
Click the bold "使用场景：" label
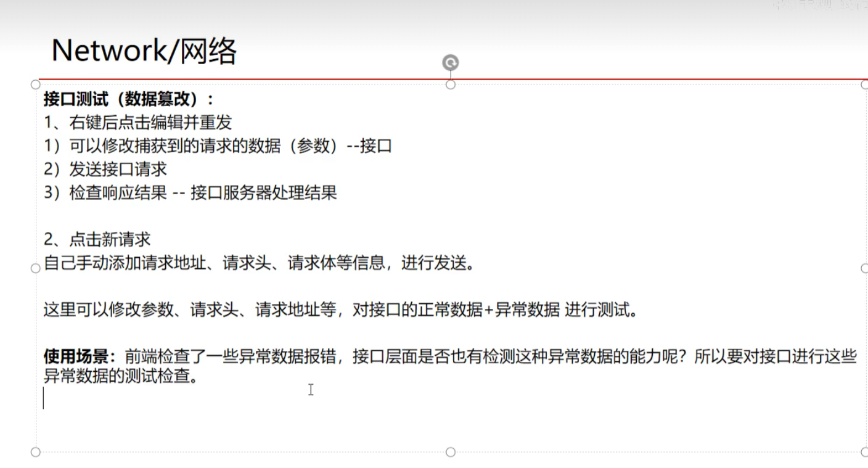(x=79, y=357)
